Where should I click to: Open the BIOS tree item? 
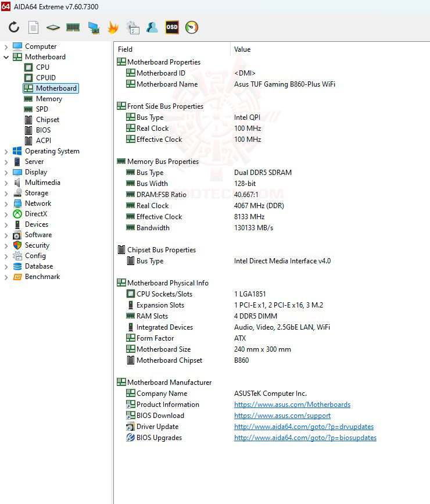[x=43, y=130]
